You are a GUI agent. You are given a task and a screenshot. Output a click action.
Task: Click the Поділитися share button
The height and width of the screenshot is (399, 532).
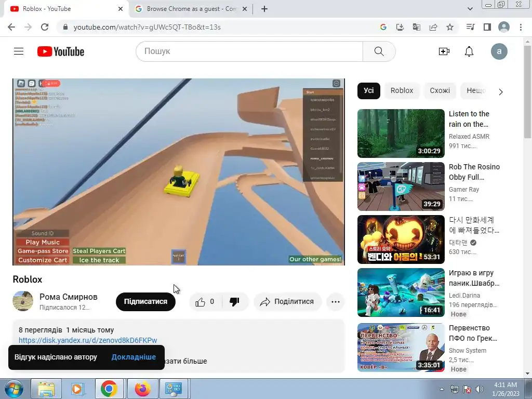[x=287, y=302]
